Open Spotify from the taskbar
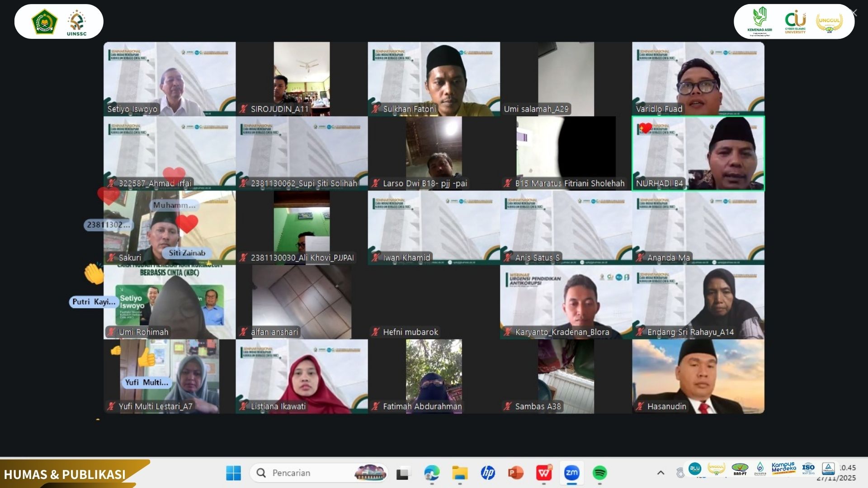This screenshot has height=488, width=868. 600,473
